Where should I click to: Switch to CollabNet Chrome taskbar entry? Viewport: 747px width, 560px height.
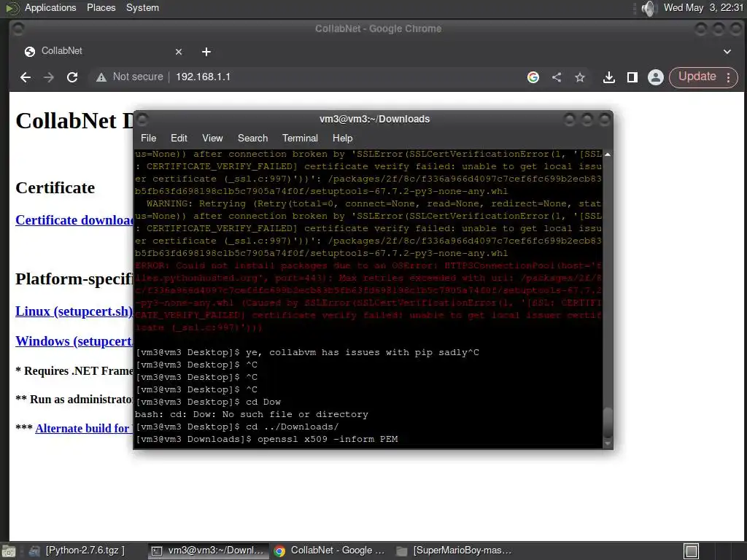330,551
